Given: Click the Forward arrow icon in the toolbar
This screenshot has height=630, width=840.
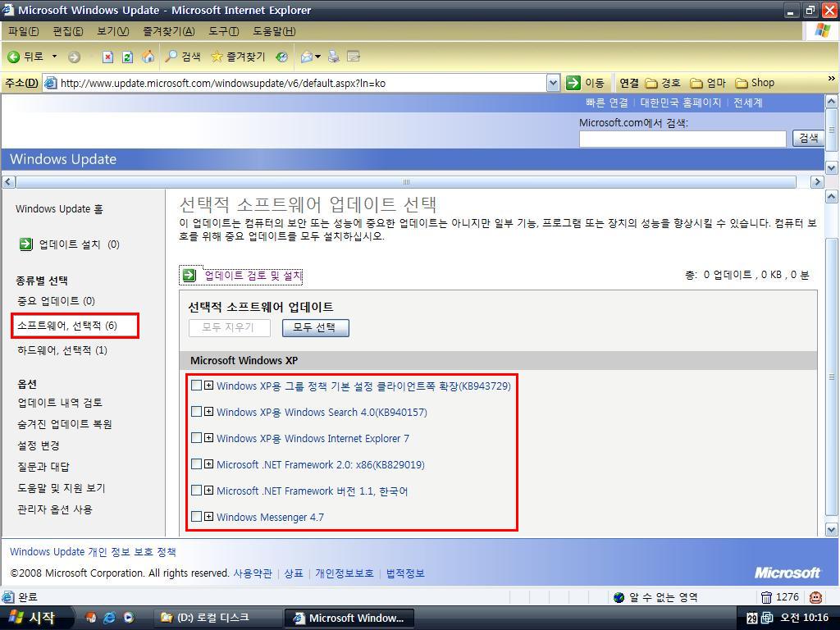Looking at the screenshot, I should 75,57.
